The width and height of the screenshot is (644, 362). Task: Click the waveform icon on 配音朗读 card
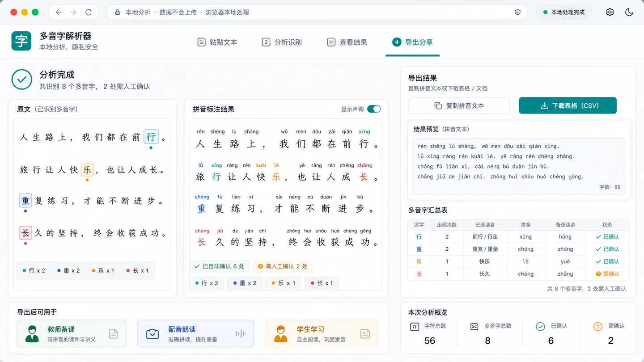[241, 333]
